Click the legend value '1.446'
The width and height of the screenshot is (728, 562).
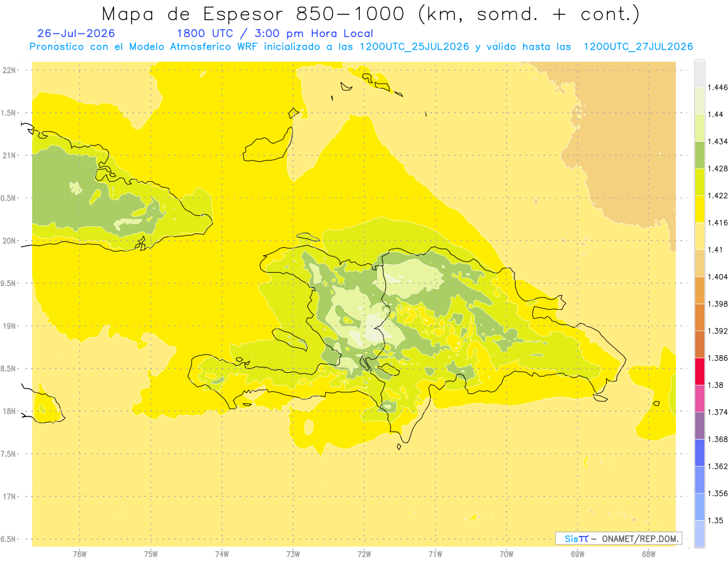click(x=718, y=87)
